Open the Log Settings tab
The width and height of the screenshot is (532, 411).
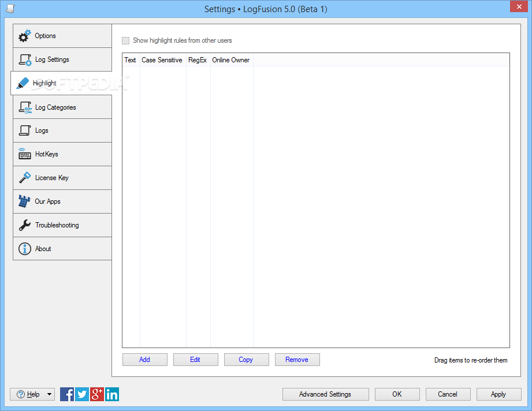[x=62, y=59]
